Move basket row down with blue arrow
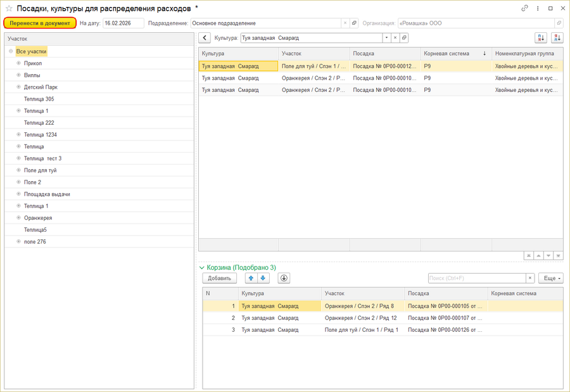This screenshot has height=392, width=570. click(263, 278)
